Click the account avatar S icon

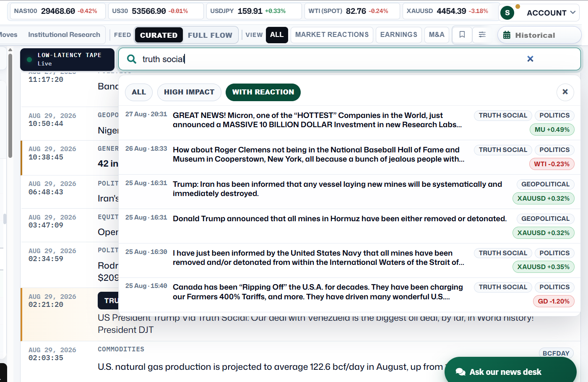pyautogui.click(x=507, y=13)
